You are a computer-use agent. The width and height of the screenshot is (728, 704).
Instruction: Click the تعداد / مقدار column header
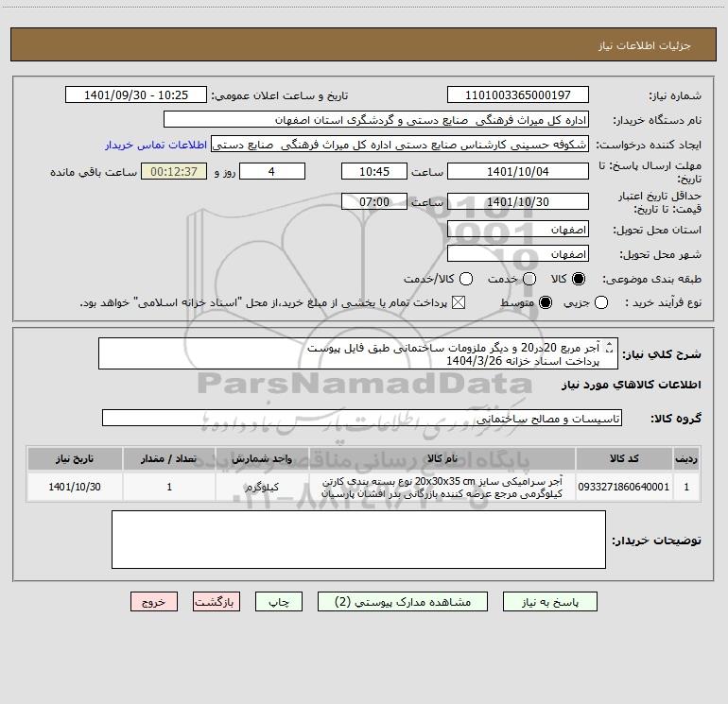(169, 459)
